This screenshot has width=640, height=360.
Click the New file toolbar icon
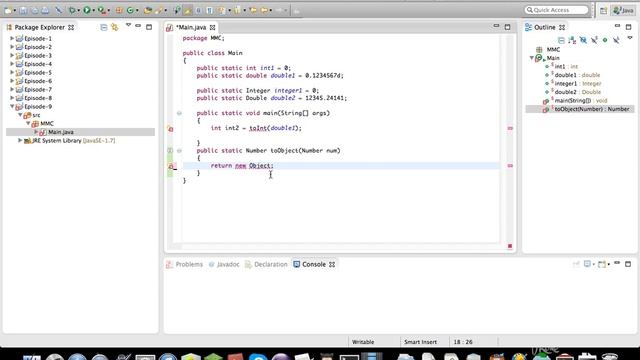pyautogui.click(x=8, y=10)
